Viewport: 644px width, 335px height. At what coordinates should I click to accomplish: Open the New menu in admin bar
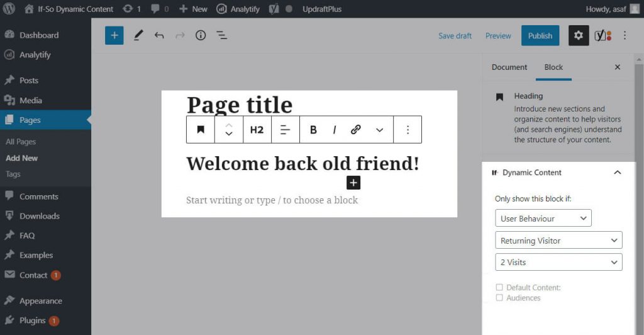coord(193,9)
